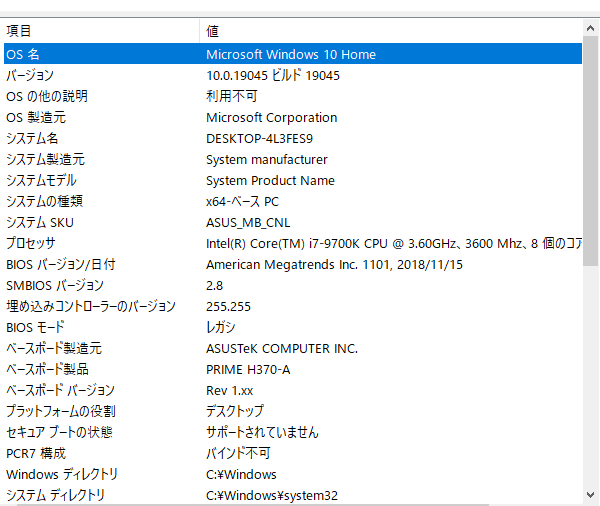Select value DESKTOP-4L3FES9
600x506 pixels.
[x=259, y=139]
